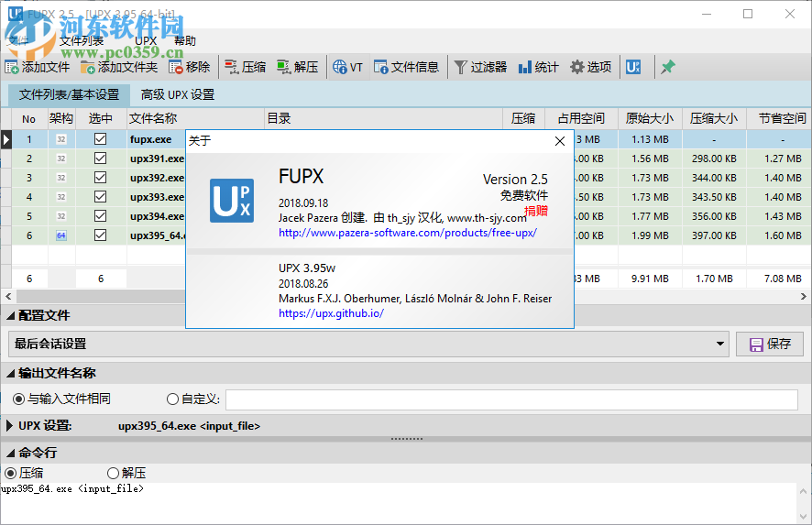Deselect upx395_64 row checkbox
The height and width of the screenshot is (525, 812).
click(x=101, y=235)
